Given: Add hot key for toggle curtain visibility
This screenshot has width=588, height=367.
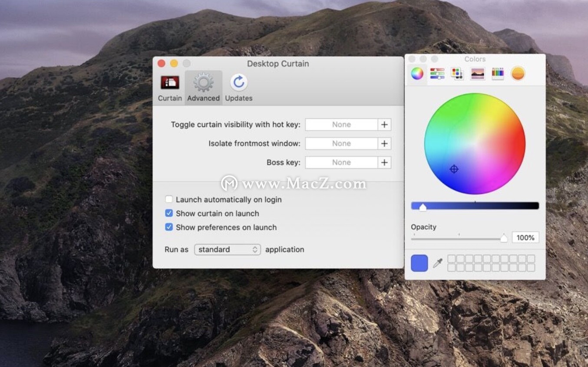Looking at the screenshot, I should coord(384,125).
